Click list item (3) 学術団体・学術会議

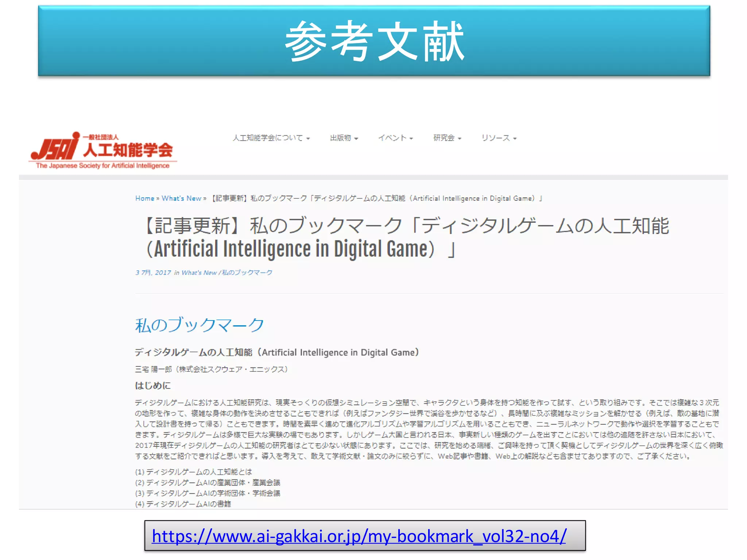click(x=208, y=493)
